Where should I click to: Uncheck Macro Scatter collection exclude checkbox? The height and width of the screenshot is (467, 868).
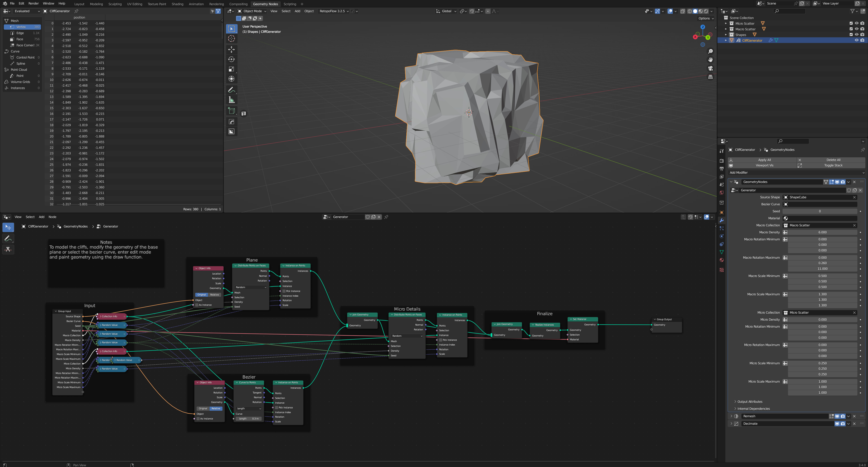851,29
